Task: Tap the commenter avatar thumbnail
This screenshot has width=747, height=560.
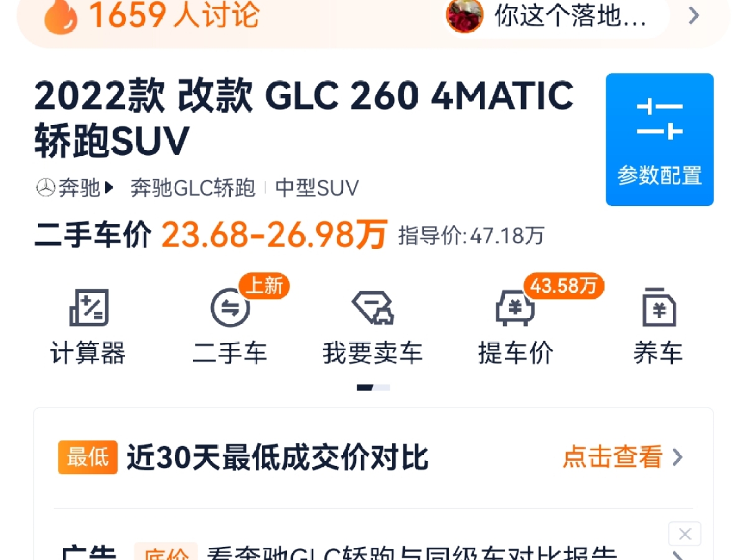Action: 464,15
